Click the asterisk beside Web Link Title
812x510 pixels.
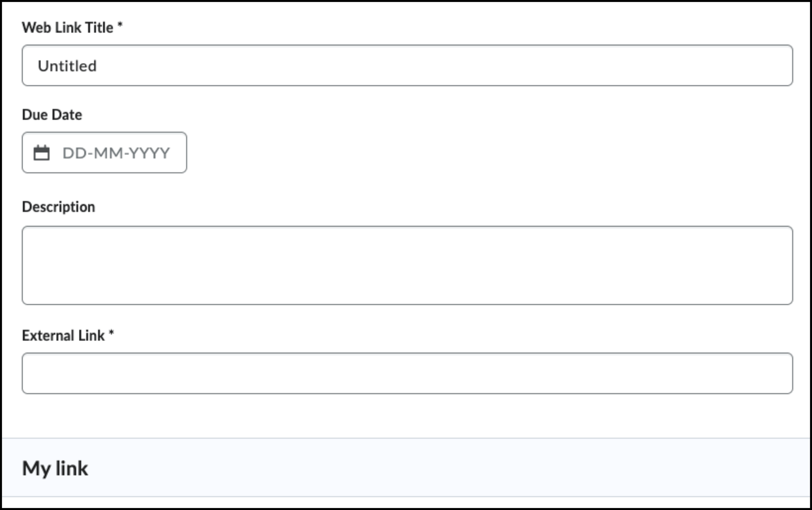click(120, 26)
